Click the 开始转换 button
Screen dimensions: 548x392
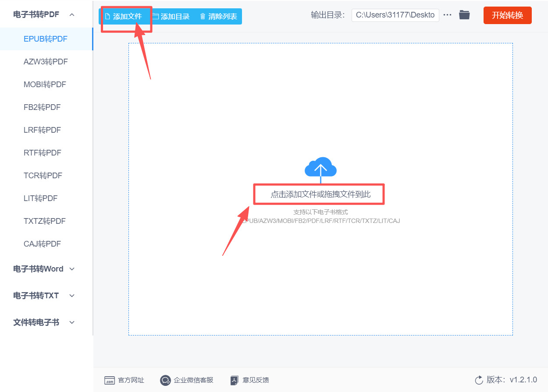coord(508,15)
